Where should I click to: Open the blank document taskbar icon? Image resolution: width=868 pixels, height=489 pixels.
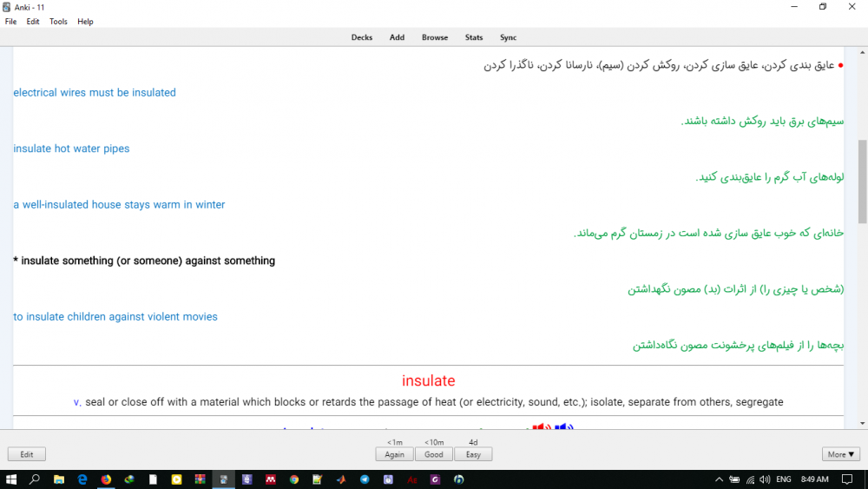153,479
